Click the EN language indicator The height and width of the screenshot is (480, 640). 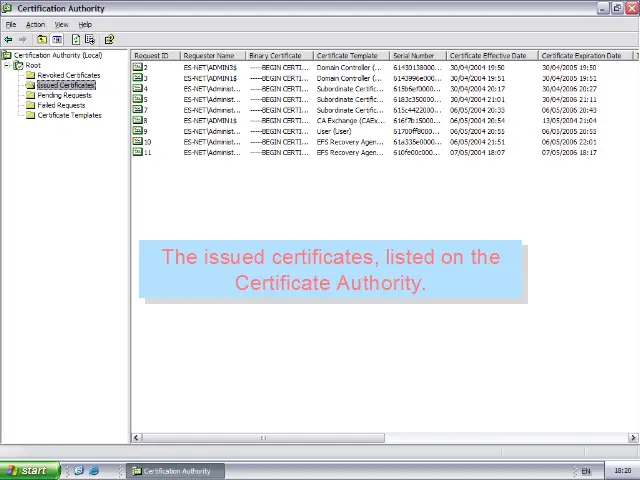586,471
